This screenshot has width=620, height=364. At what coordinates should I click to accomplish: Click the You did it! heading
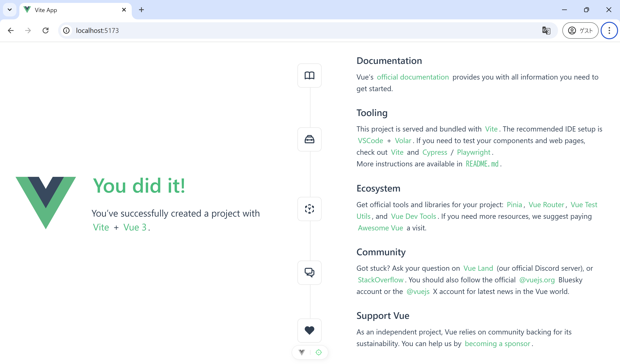139,186
